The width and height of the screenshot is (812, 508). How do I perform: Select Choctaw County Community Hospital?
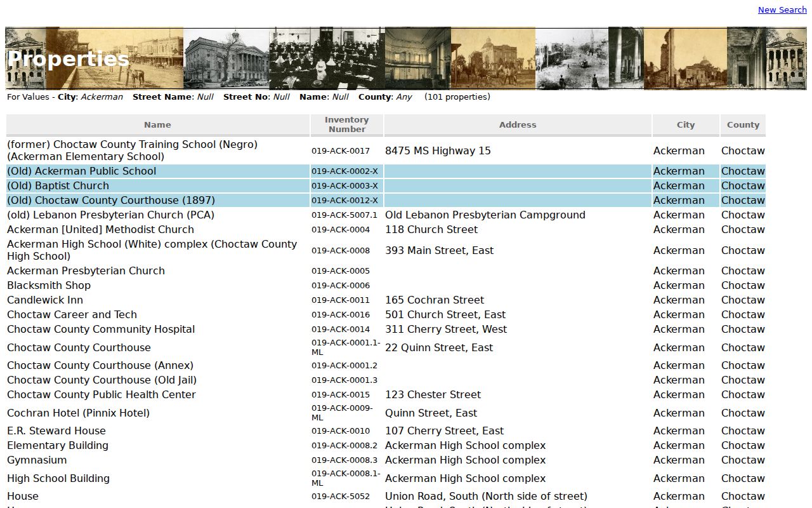(101, 329)
